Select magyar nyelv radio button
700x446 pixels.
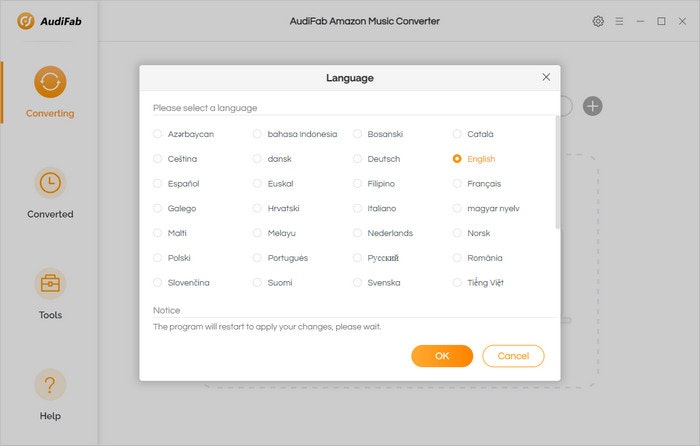457,208
